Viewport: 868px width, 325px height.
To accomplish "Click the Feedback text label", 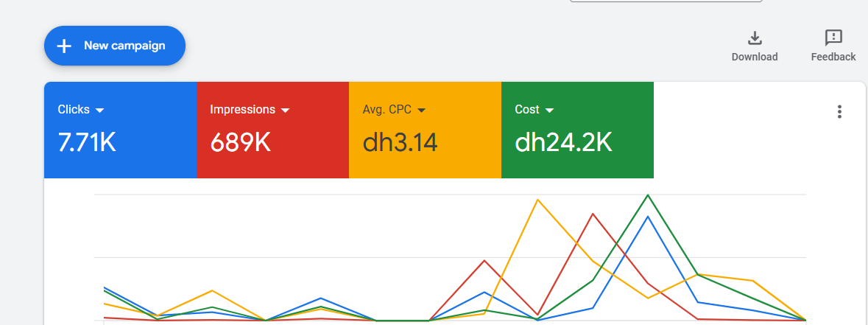I will pyautogui.click(x=833, y=57).
